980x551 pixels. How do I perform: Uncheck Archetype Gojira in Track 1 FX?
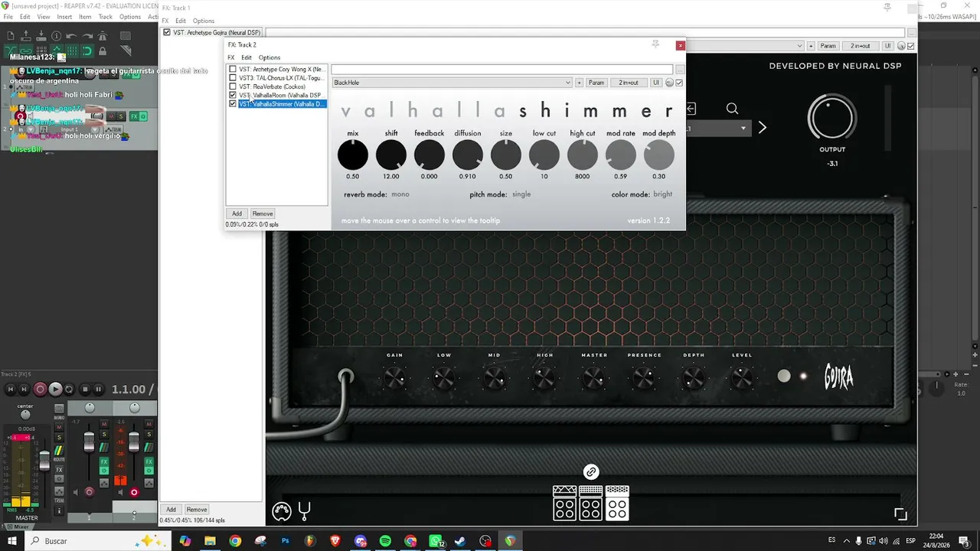[x=167, y=32]
